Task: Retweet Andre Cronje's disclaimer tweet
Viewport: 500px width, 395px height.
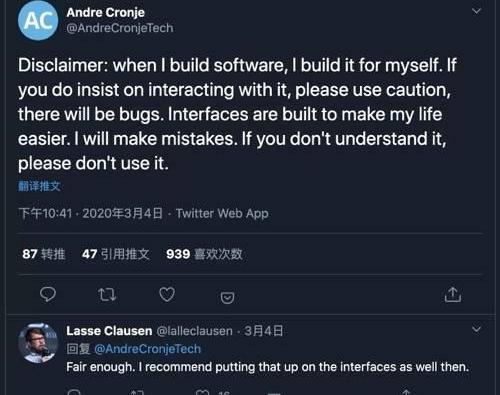Action: [107, 295]
